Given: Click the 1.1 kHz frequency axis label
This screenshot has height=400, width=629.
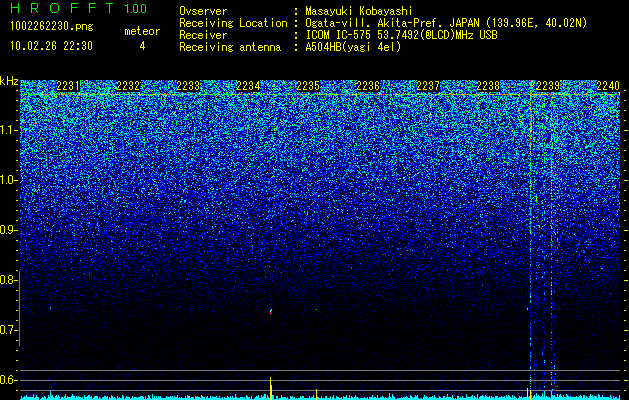Looking at the screenshot, I should click(8, 130).
